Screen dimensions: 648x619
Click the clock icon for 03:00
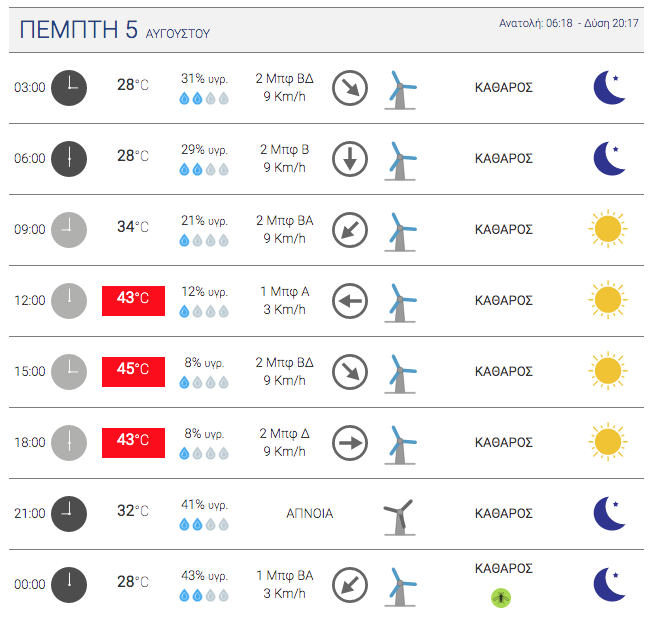point(69,87)
